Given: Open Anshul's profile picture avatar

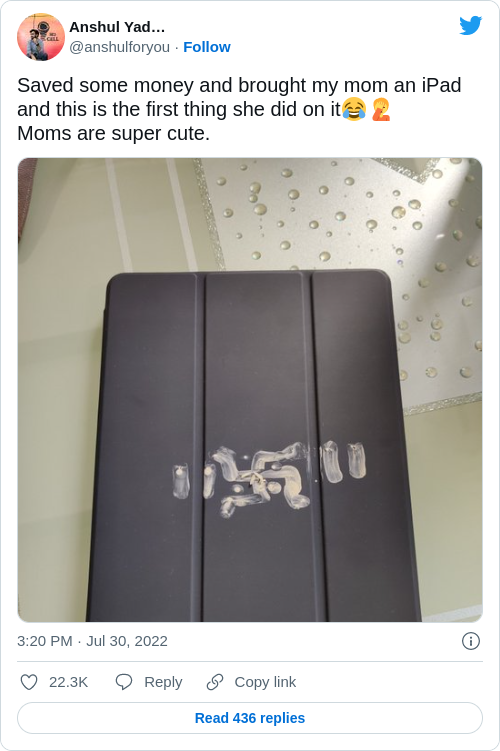Looking at the screenshot, I should pyautogui.click(x=41, y=37).
